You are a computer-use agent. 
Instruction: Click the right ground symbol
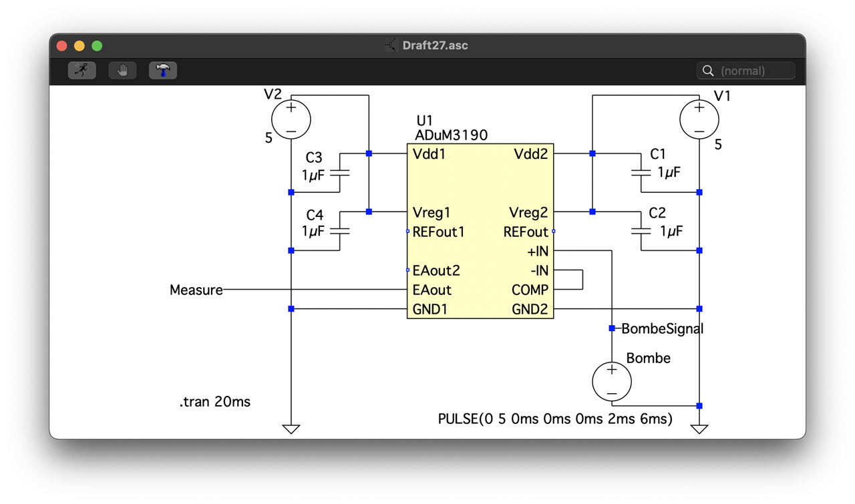699,429
